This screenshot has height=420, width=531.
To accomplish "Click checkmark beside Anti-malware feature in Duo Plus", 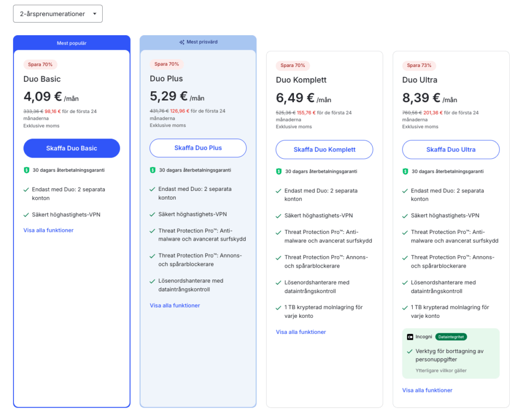I will (152, 231).
